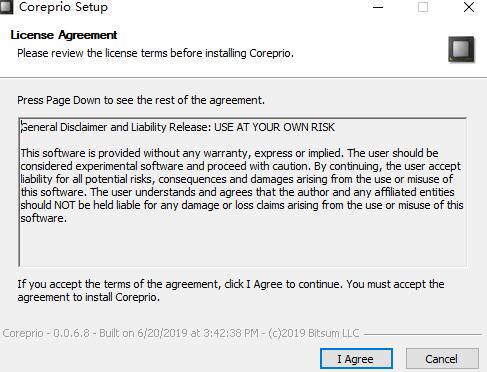487x372 pixels.
Task: Click the "Coreprio Setup" window title text
Action: click(63, 7)
